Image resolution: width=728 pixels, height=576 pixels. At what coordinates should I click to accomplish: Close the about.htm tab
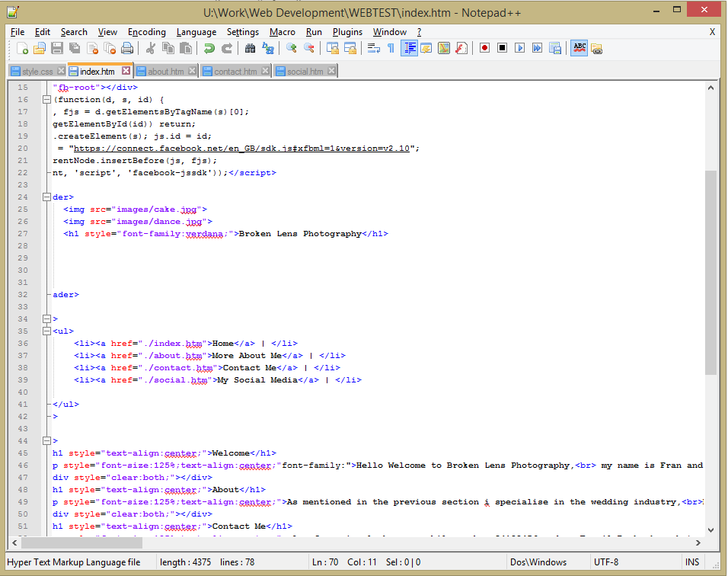(192, 69)
